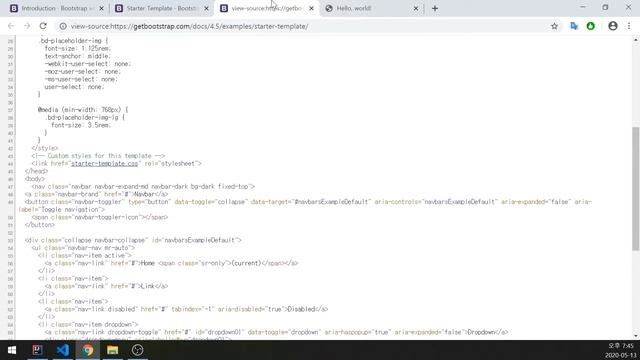Click the '.bd-placeholder-img {' line

point(73,41)
